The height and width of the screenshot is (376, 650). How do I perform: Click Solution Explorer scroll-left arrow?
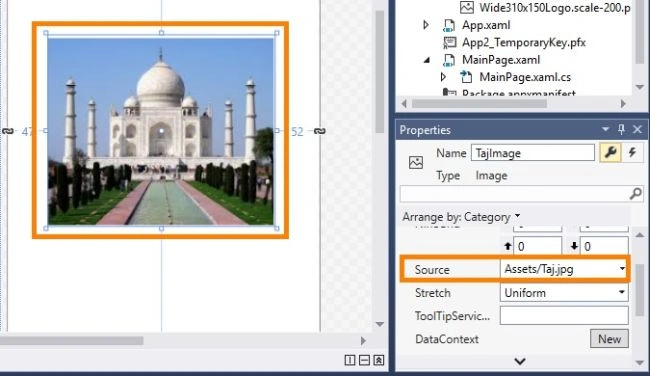(x=404, y=104)
